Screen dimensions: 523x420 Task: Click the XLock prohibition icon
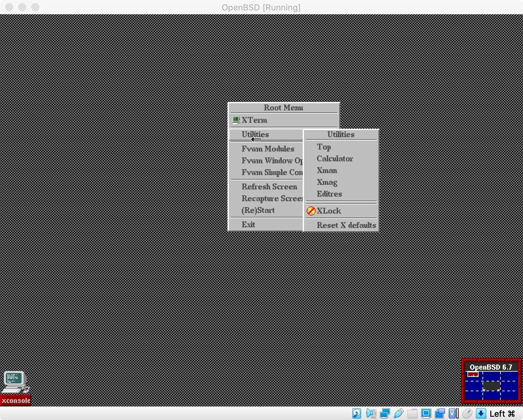pyautogui.click(x=311, y=211)
